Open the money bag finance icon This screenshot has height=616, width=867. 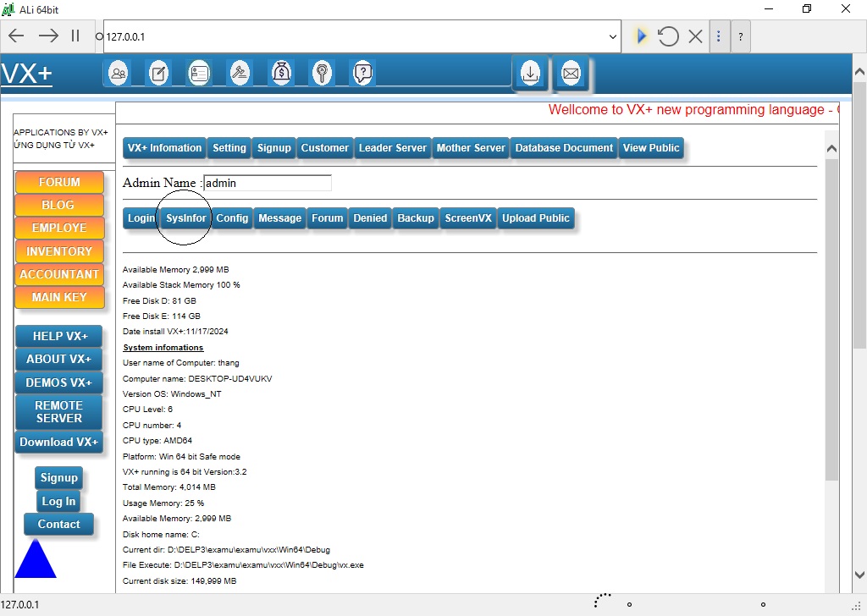[281, 73]
